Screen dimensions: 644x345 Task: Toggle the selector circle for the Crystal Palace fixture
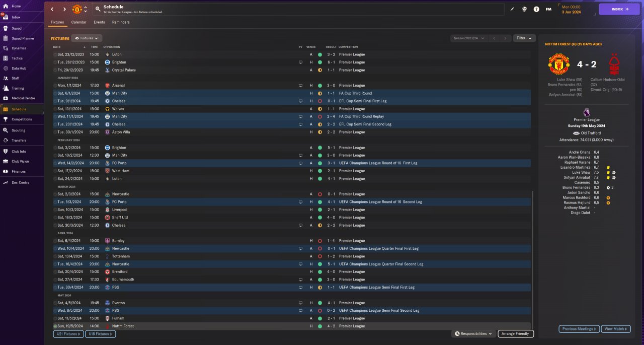click(x=55, y=70)
